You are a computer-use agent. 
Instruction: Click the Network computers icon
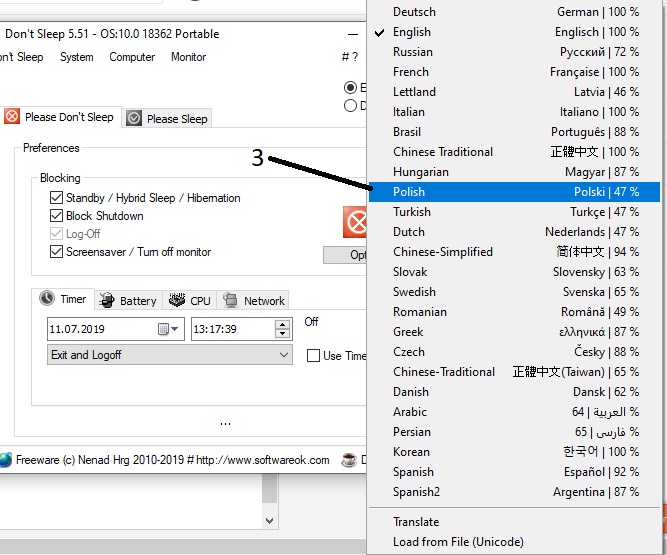pos(230,300)
